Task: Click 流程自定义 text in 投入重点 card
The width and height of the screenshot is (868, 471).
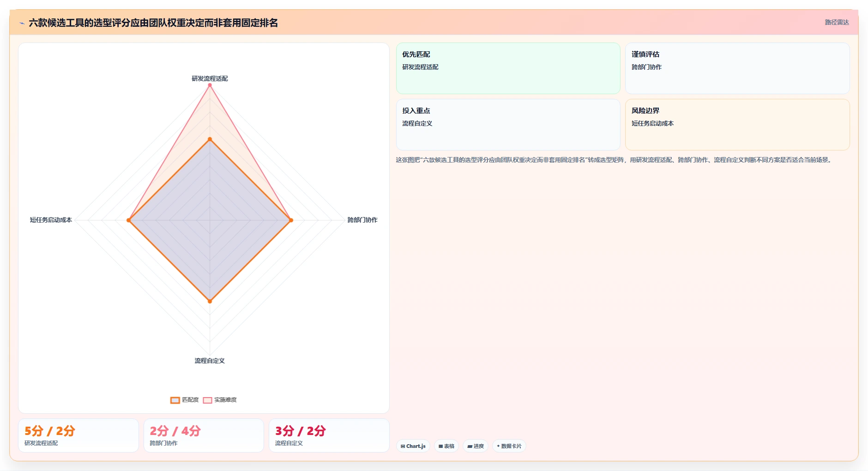Action: (417, 123)
